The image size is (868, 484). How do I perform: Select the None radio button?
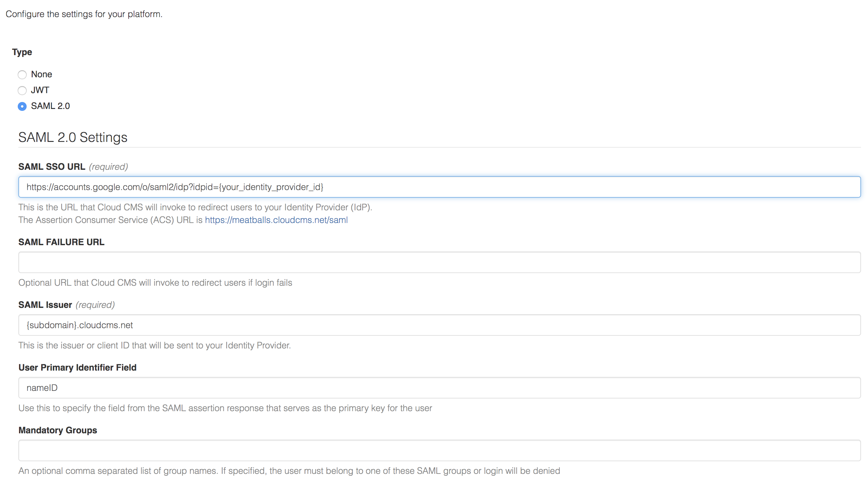pos(22,74)
